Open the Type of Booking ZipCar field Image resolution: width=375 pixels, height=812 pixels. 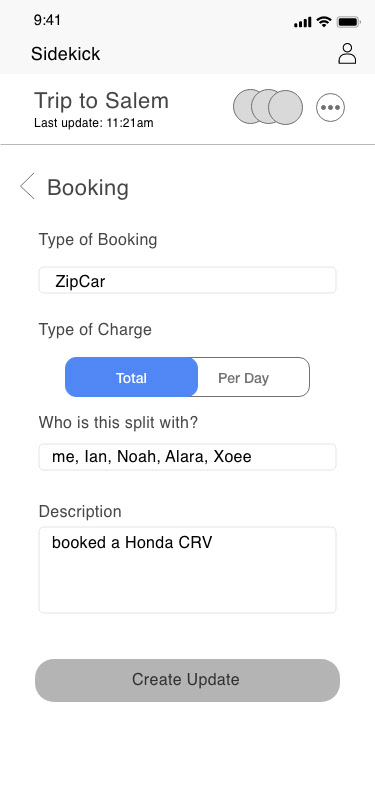[x=188, y=280]
